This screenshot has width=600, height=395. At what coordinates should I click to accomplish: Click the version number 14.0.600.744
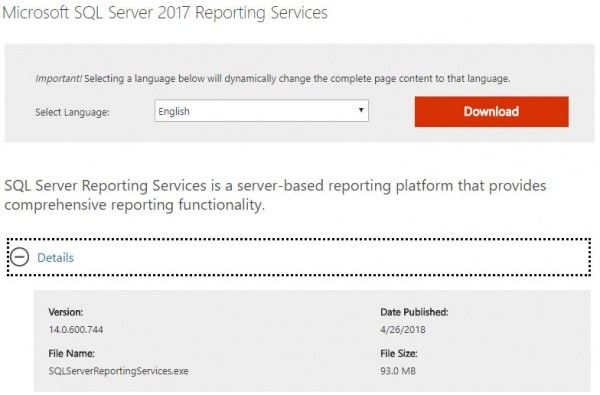click(x=76, y=330)
